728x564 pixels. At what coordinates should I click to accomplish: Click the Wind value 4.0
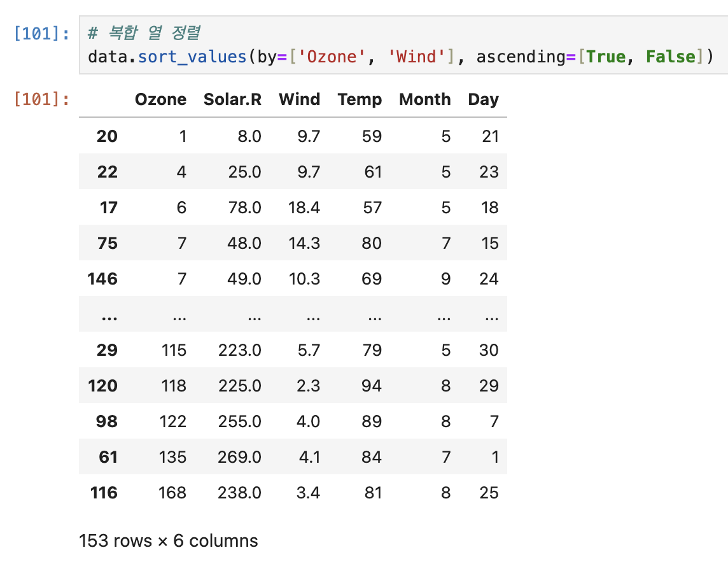click(x=308, y=421)
